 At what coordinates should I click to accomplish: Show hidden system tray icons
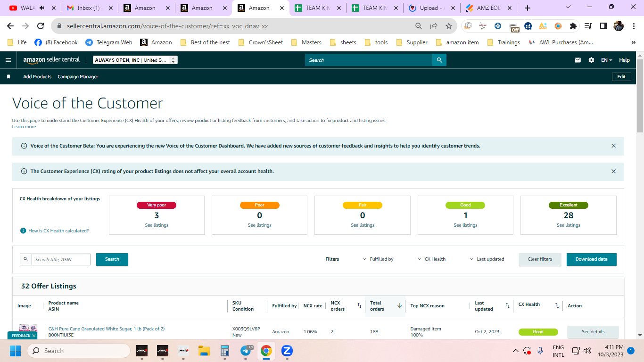point(516,351)
